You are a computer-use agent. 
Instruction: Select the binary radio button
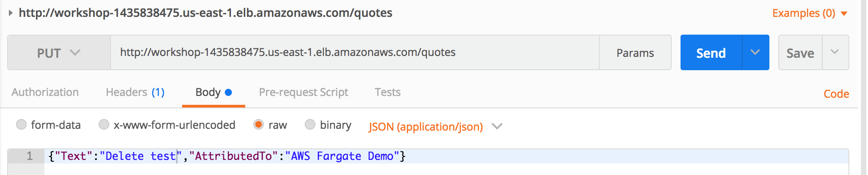click(x=310, y=124)
